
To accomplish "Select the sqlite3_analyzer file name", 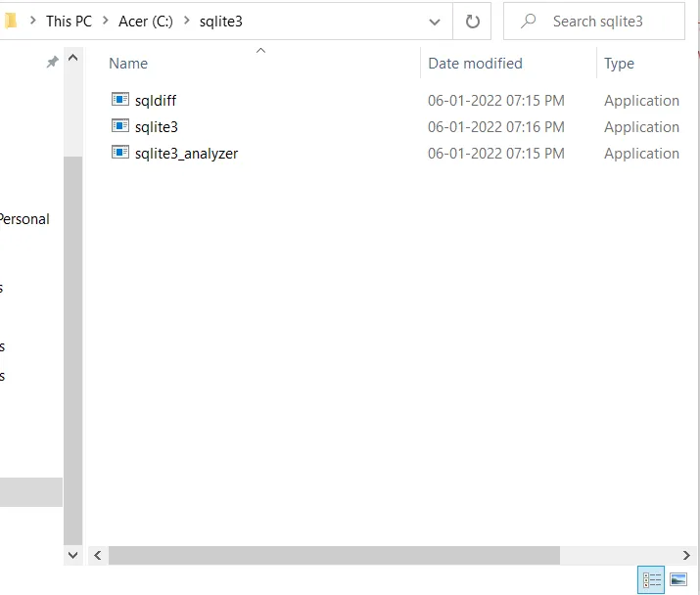I will (x=186, y=154).
